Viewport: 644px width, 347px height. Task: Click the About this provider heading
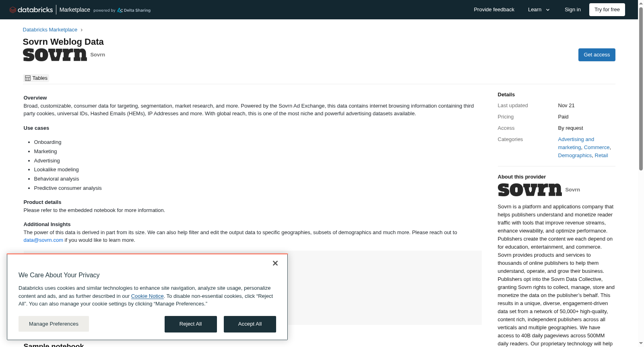522,177
